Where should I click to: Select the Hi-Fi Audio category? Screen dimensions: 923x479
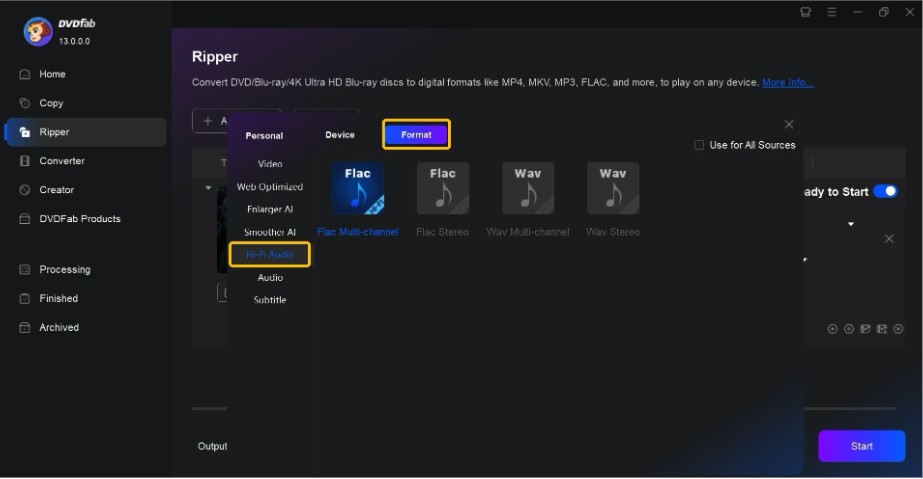[270, 255]
